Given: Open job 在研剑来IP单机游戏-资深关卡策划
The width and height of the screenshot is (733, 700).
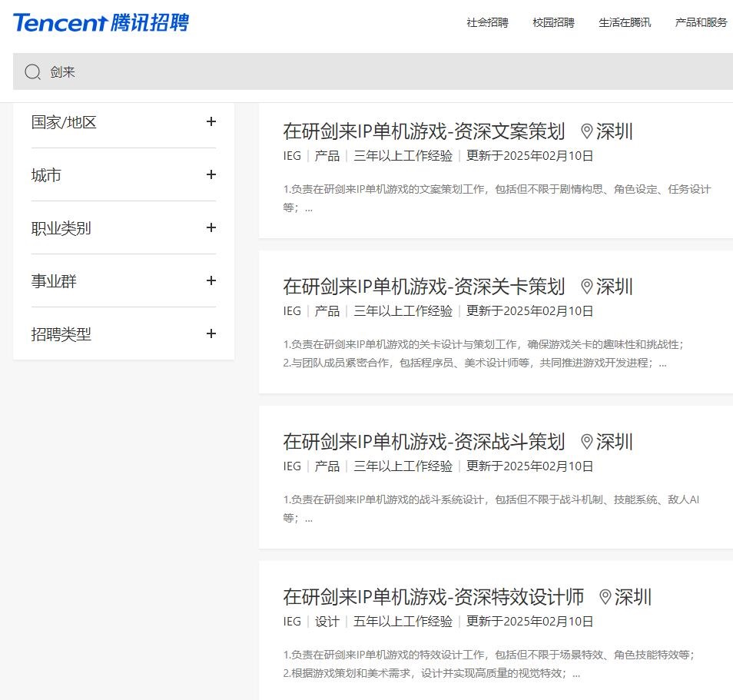Looking at the screenshot, I should click(x=423, y=287).
